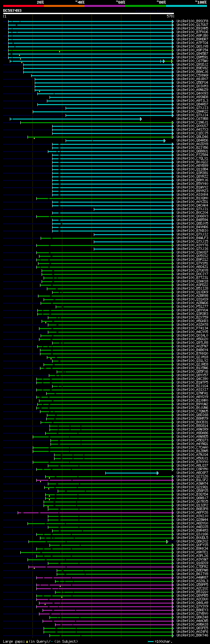Select the UniRef100_C7QLX1 label
Screen dimensions: 210x644
click(x=192, y=159)
